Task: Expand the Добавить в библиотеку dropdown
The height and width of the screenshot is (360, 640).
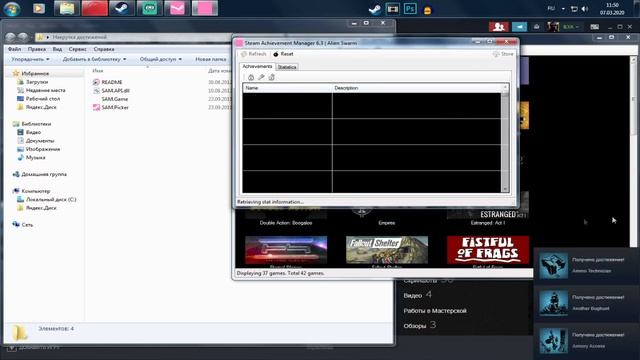Action: click(94, 59)
